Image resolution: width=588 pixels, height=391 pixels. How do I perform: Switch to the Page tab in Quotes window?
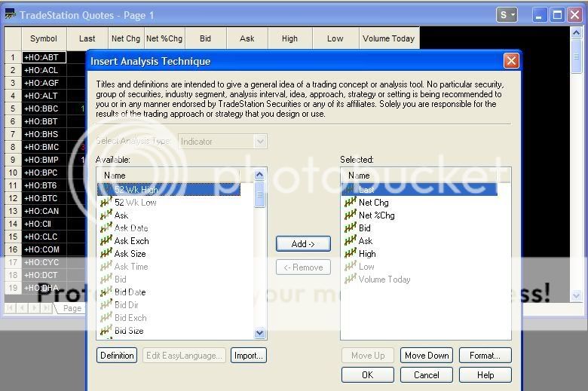(x=72, y=308)
